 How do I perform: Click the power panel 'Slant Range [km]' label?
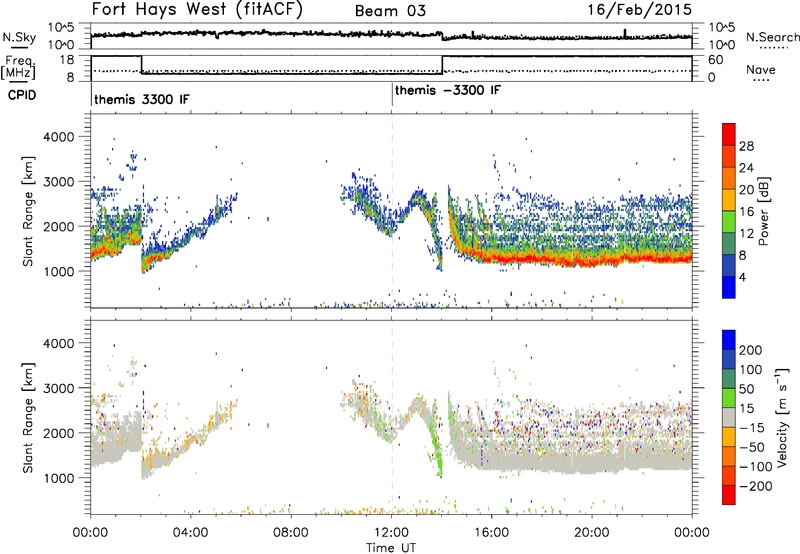click(28, 211)
